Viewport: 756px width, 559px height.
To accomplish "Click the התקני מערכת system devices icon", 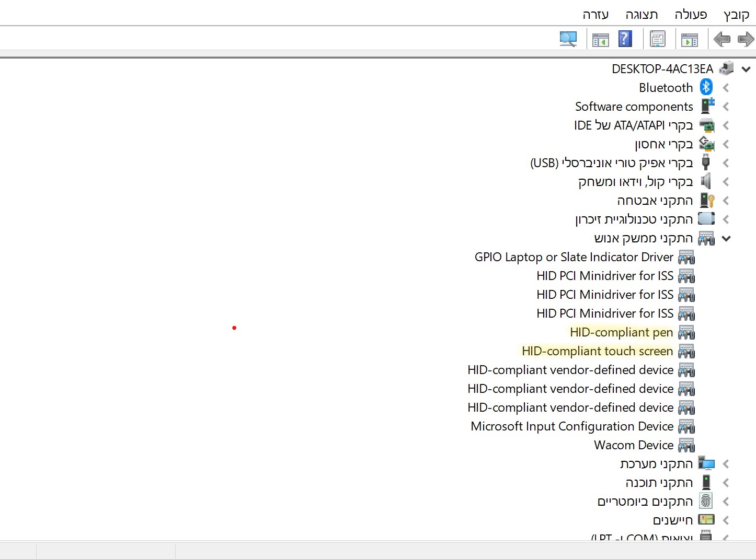I will pos(706,463).
